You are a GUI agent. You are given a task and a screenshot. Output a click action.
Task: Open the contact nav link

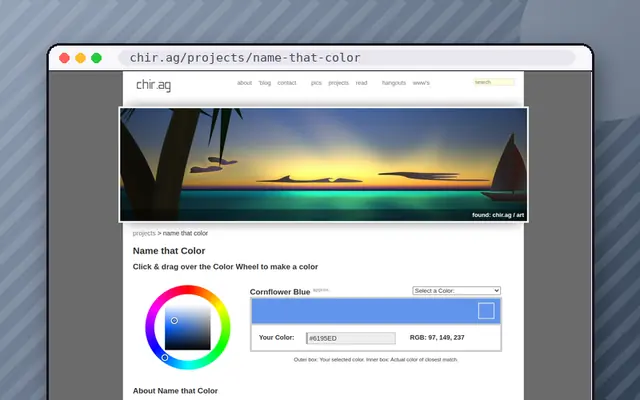(287, 83)
